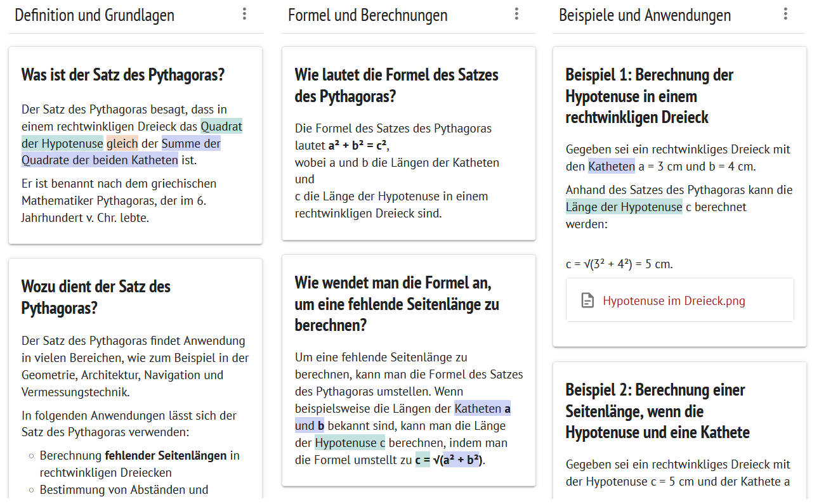Click the green highlighted Länge der Hypotenuse
This screenshot has width=819, height=504.
[624, 207]
